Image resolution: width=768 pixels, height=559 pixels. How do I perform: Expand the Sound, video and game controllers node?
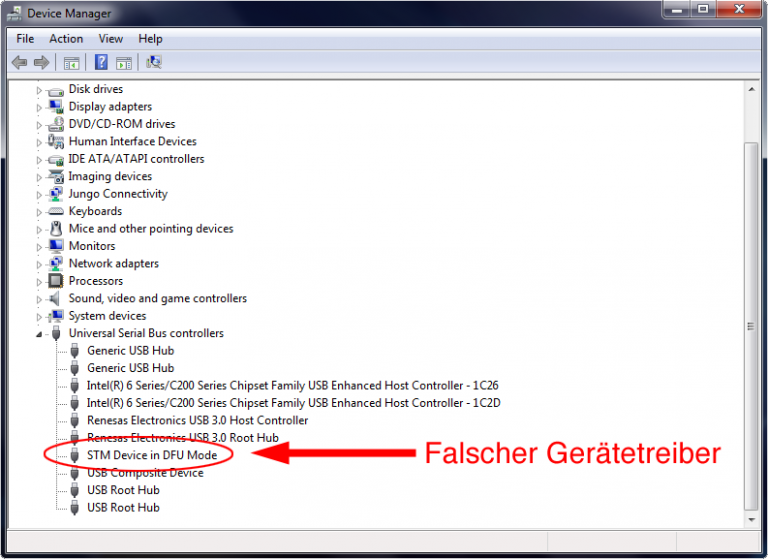coord(39,299)
